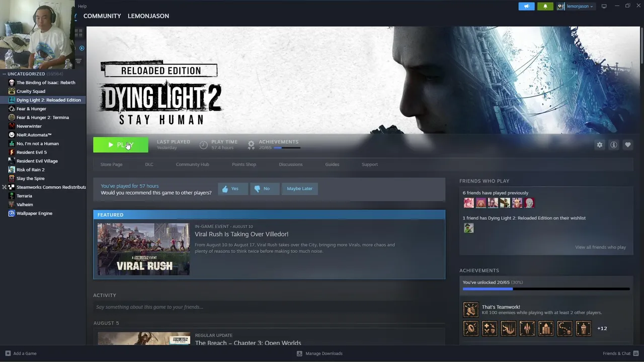Viewport: 644px width, 362px height.
Task: Open the Viral Rush event thumbnail
Action: 143,249
